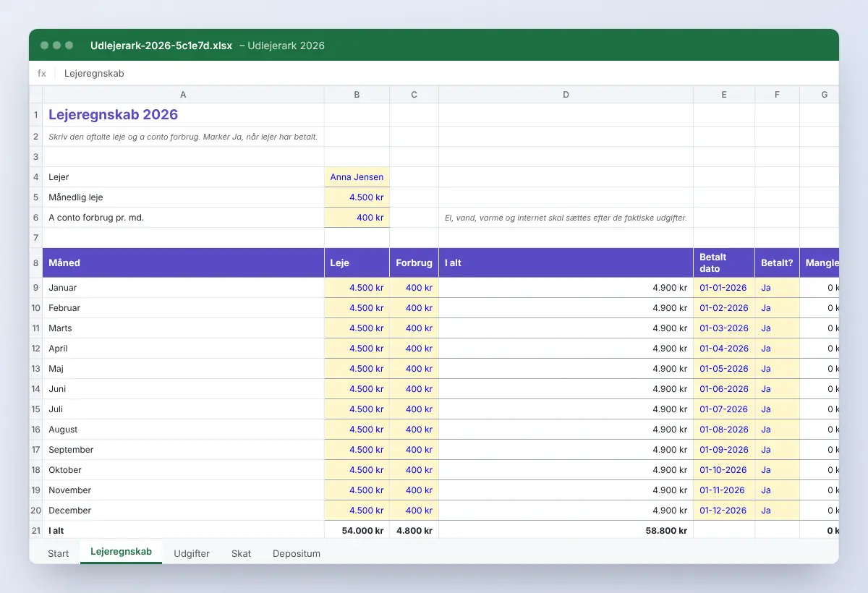
Task: Select the 4.500 kr Månedlig leje value
Action: (357, 197)
